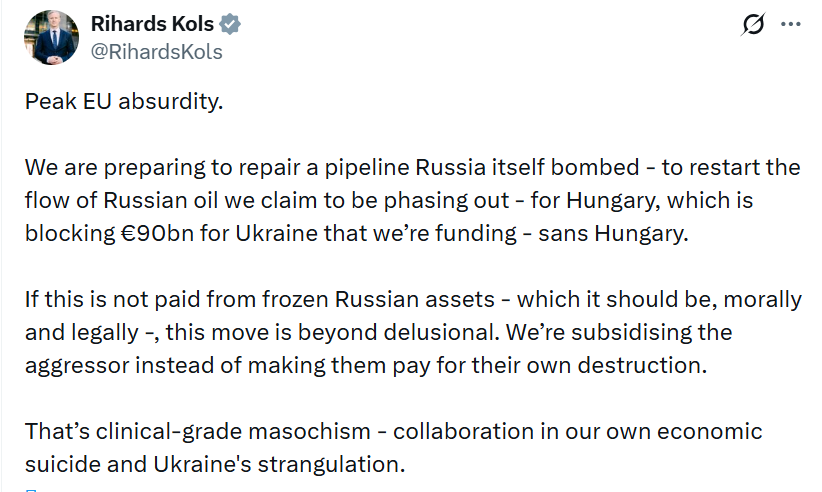Click the blue verified badge beside Rihards Kols
This screenshot has height=492, width=822.
pyautogui.click(x=229, y=24)
